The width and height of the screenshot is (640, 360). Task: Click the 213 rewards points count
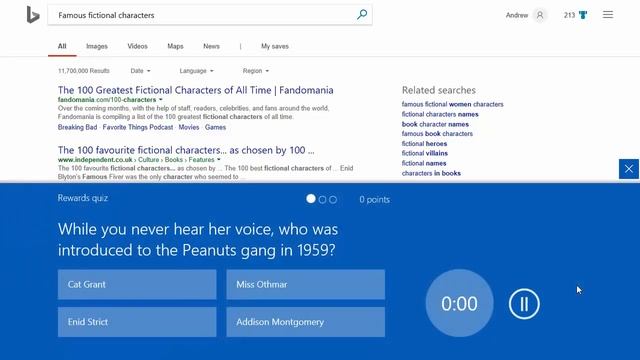click(569, 15)
